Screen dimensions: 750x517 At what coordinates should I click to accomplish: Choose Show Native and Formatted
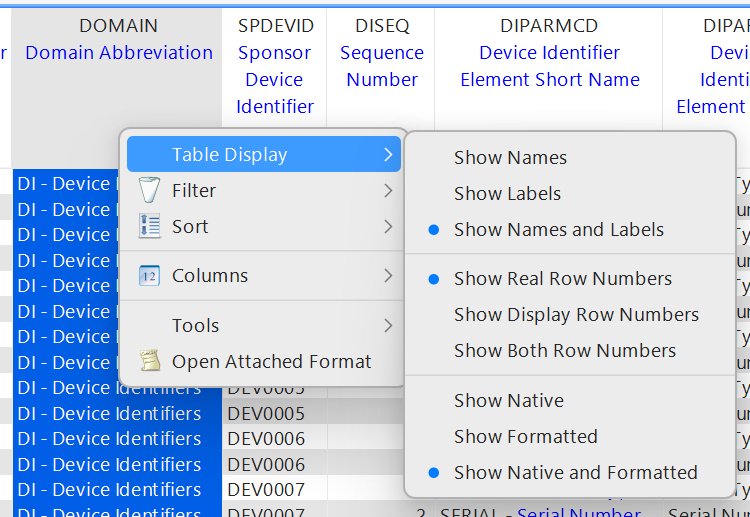[576, 473]
